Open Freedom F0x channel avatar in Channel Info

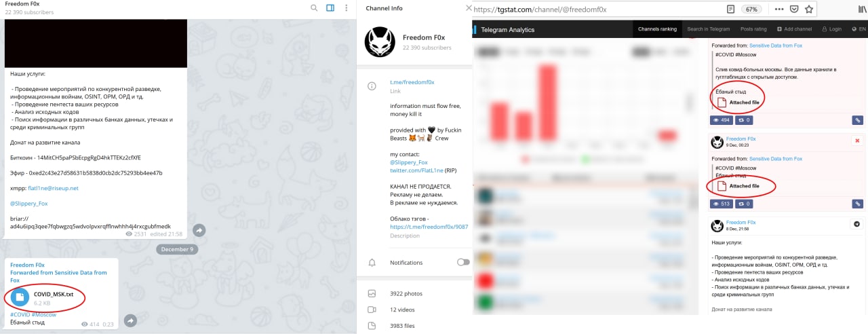click(x=380, y=42)
